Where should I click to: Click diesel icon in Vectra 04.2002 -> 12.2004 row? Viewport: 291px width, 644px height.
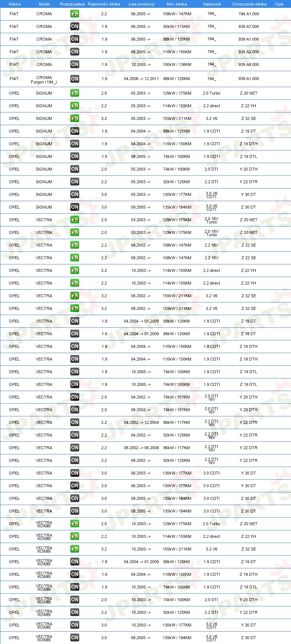[75, 422]
